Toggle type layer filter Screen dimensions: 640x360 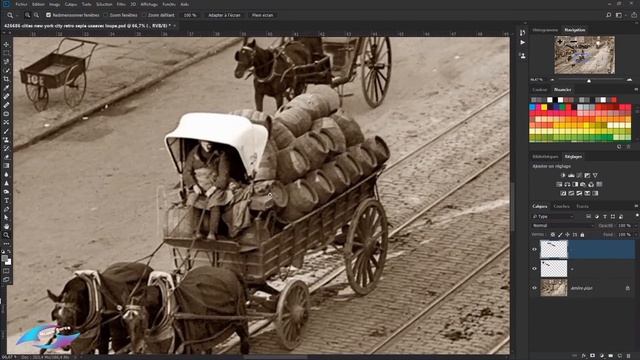point(605,216)
